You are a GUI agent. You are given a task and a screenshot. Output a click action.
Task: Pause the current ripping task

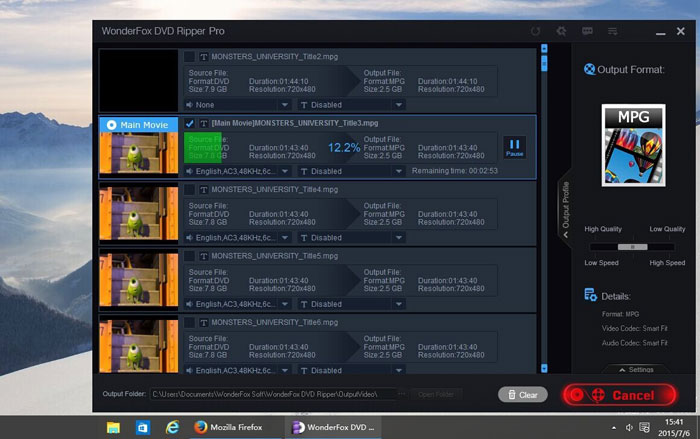point(514,148)
